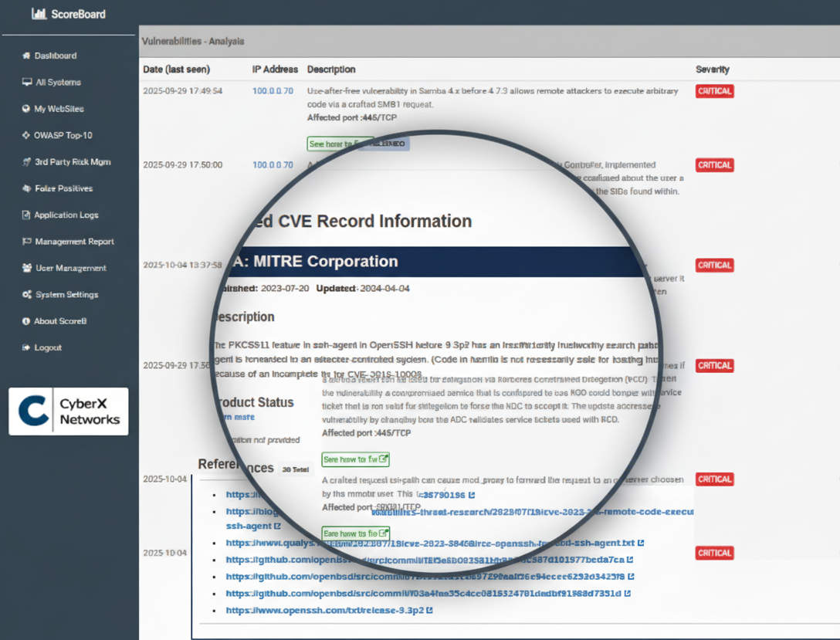This screenshot has width=840, height=640.
Task: Click the 3rd Party Risk Mgm icon
Action: 25,162
